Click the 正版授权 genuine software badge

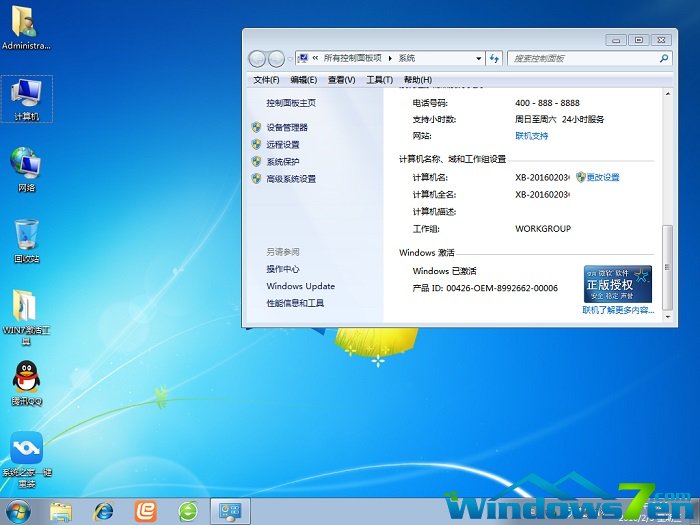pyautogui.click(x=618, y=284)
